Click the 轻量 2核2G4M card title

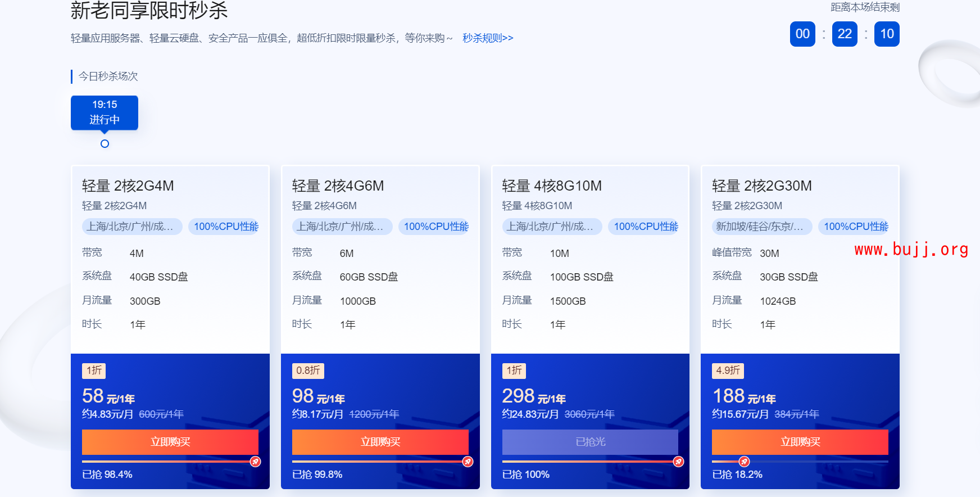point(128,186)
